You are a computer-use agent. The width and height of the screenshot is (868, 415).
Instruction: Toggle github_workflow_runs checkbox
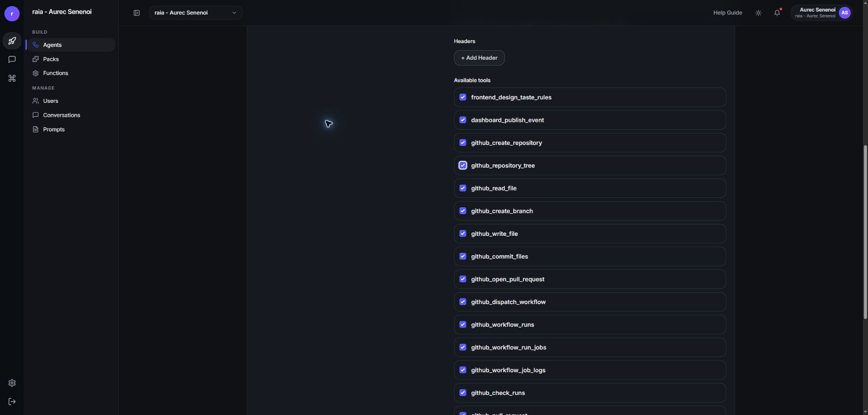click(x=463, y=325)
